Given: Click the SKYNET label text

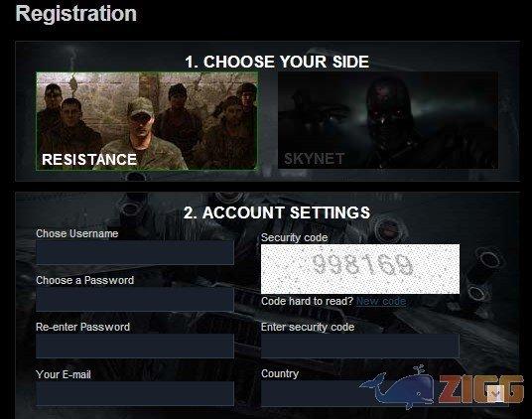Looking at the screenshot, I should tap(315, 159).
